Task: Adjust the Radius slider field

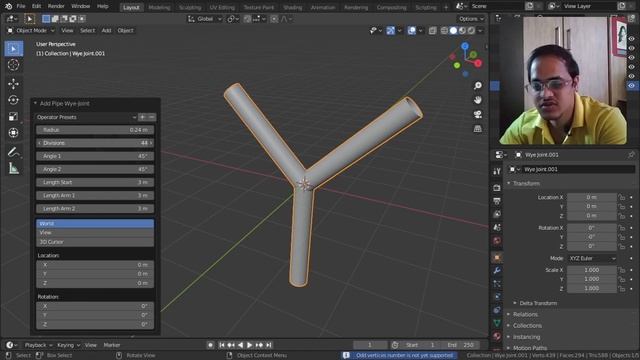Action: tap(95, 130)
